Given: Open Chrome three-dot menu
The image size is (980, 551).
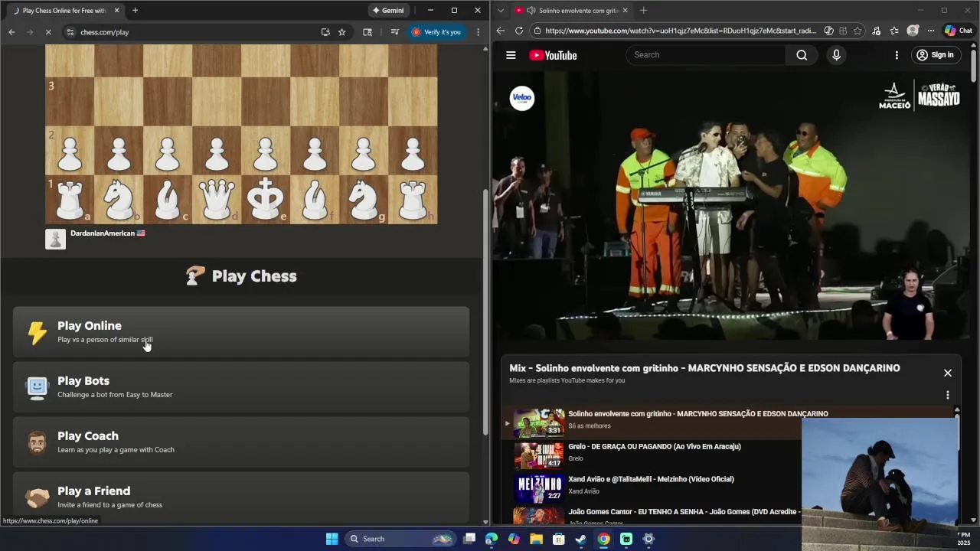Looking at the screenshot, I should pyautogui.click(x=478, y=32).
